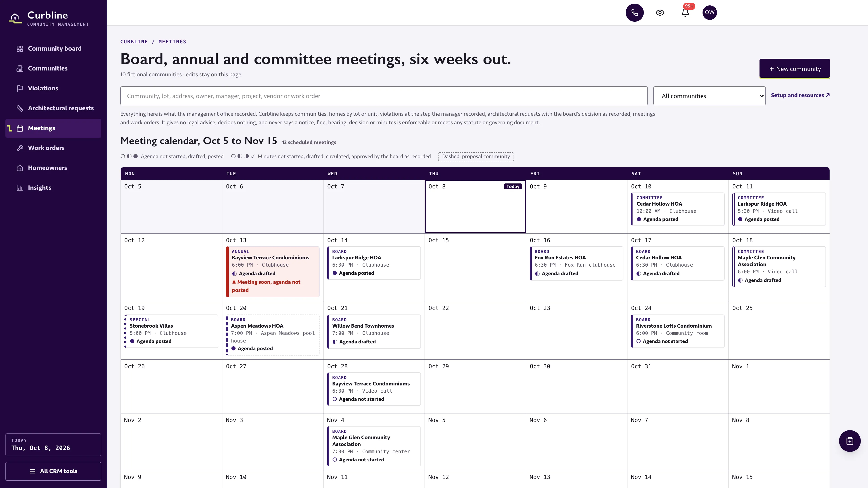Open Riverstone Lofts Condominium board meeting
This screenshot has height=488, width=868.
coord(678,331)
